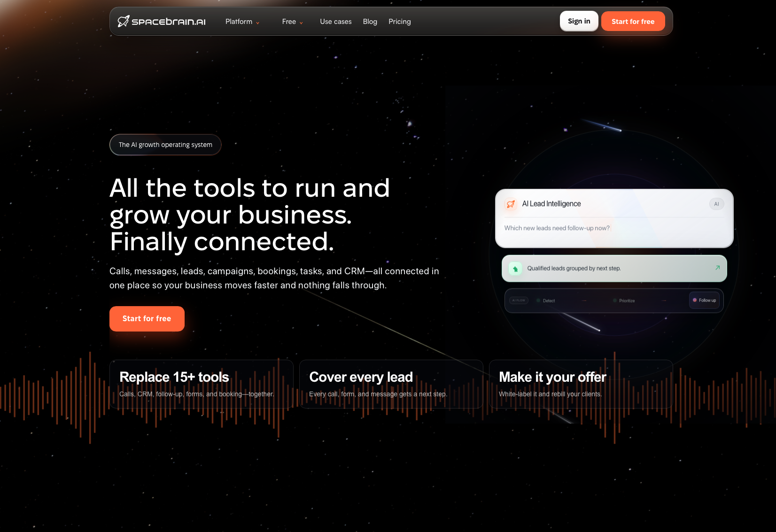Image resolution: width=776 pixels, height=532 pixels.
Task: Click 'Qualified leads grouped by next step.' text
Action: [574, 269]
